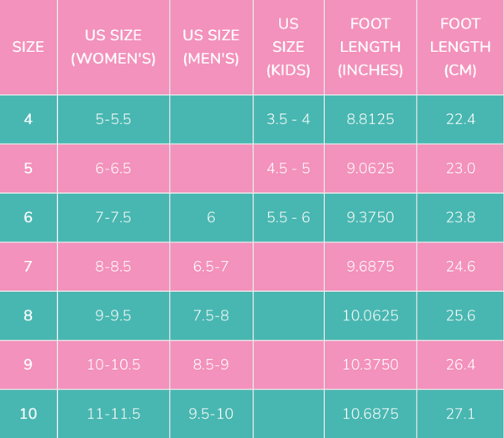Screen dimensions: 504x438
Task: Select the US SIZE (KIDS) column header
Action: (288, 47)
